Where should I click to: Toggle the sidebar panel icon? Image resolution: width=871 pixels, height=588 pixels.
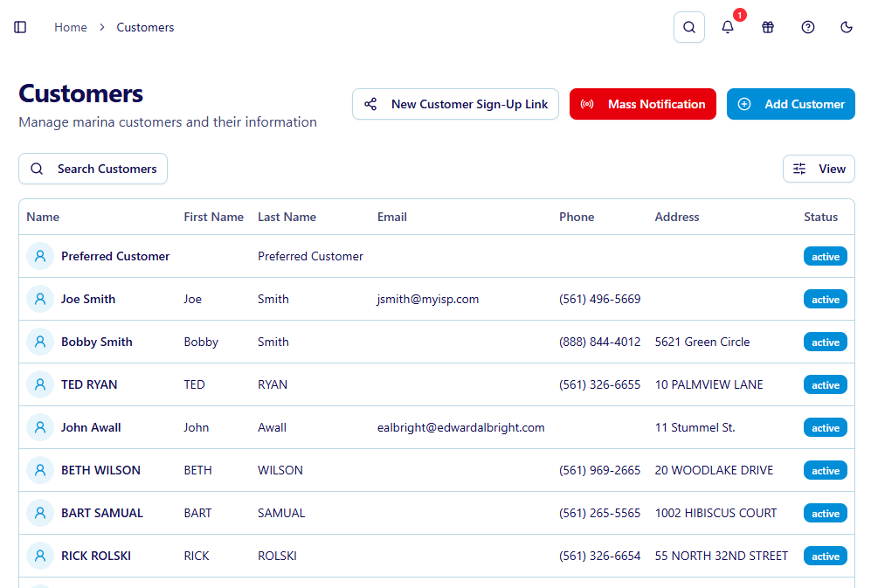tap(20, 27)
